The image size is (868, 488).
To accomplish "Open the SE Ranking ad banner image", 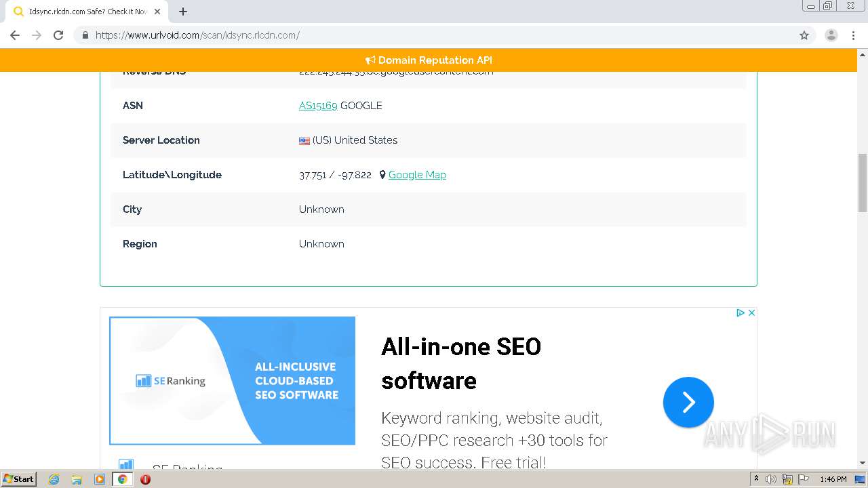I will (232, 381).
